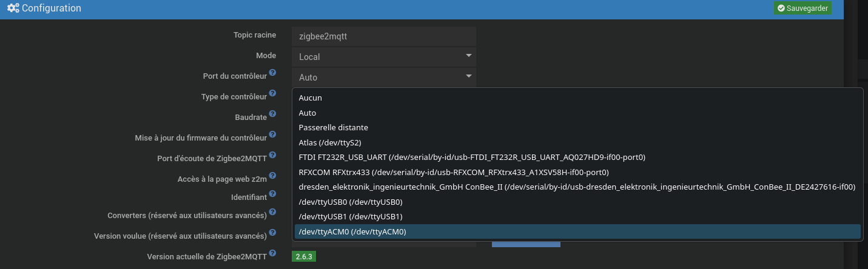Viewport: 868px width, 269px height.
Task: Select the Aucun option
Action: point(311,98)
